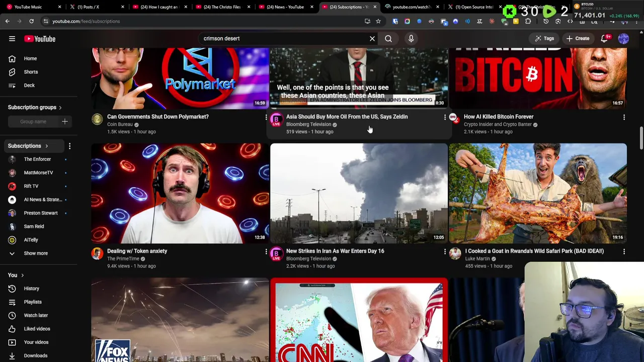Image resolution: width=644 pixels, height=362 pixels.
Task: Close the Subscriptions browser tab
Action: (x=375, y=7)
